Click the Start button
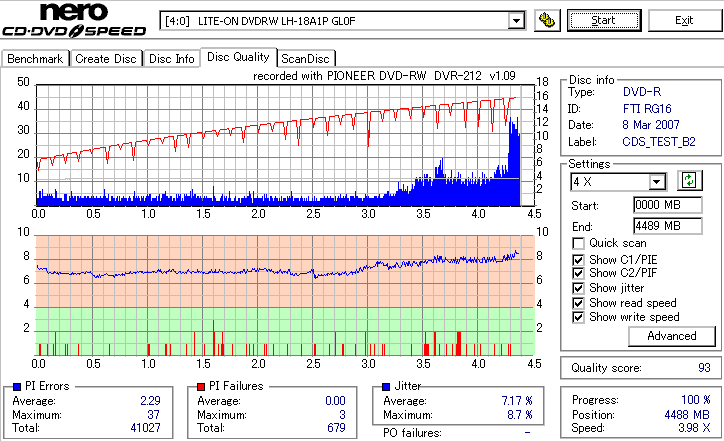The image size is (724, 441). click(x=604, y=20)
